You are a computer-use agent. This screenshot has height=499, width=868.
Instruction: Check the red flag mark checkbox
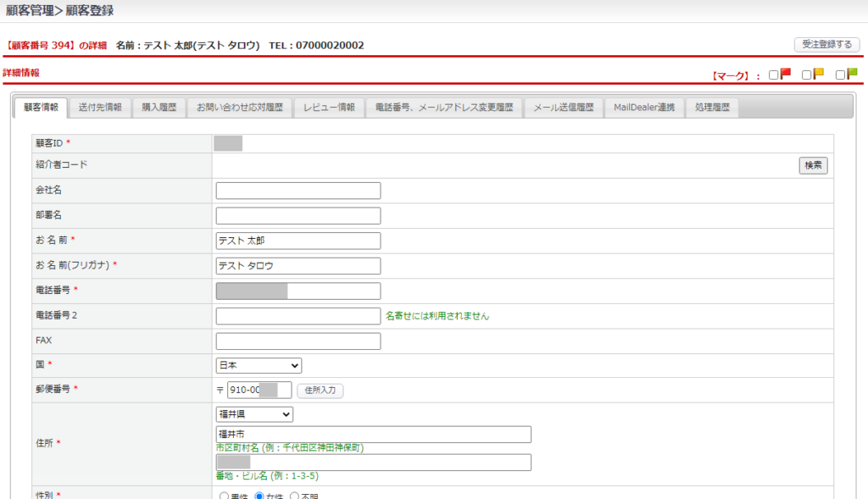click(x=774, y=75)
